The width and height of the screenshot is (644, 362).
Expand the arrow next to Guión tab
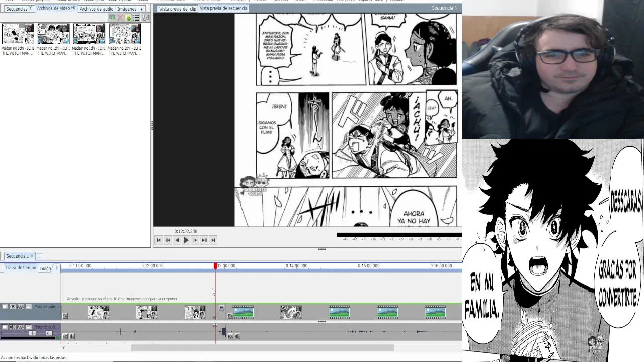[x=57, y=268]
